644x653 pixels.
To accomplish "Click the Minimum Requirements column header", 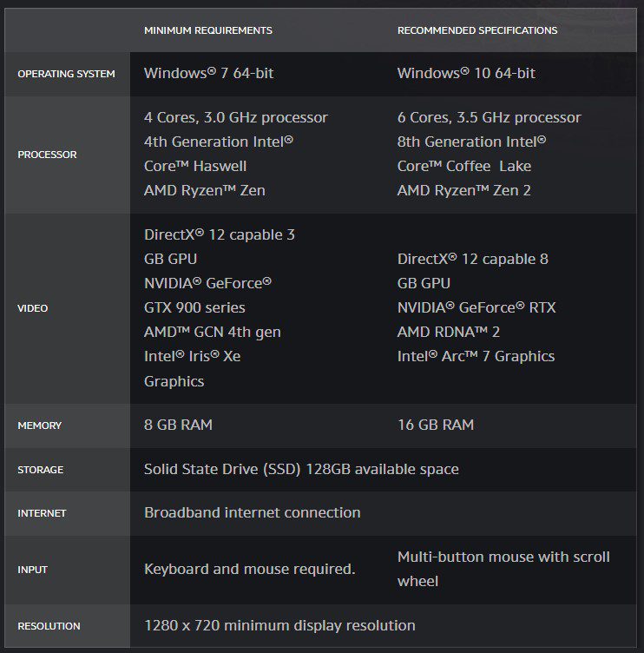I will 208,30.
